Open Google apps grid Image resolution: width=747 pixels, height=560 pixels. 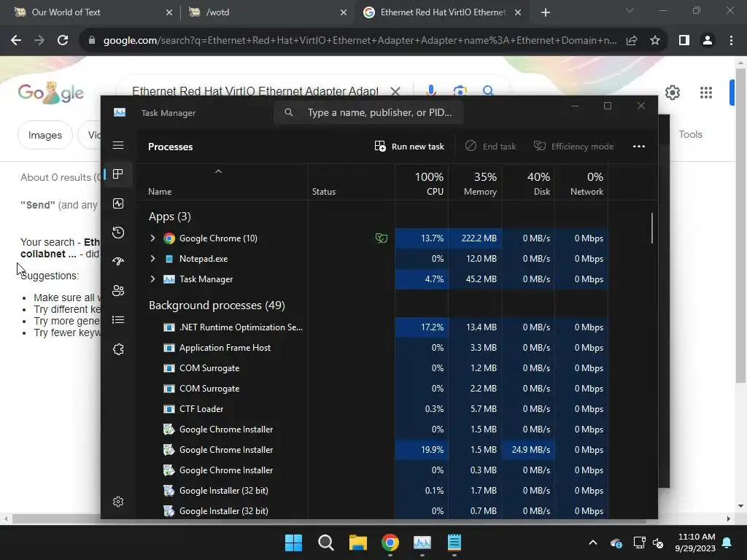706,93
